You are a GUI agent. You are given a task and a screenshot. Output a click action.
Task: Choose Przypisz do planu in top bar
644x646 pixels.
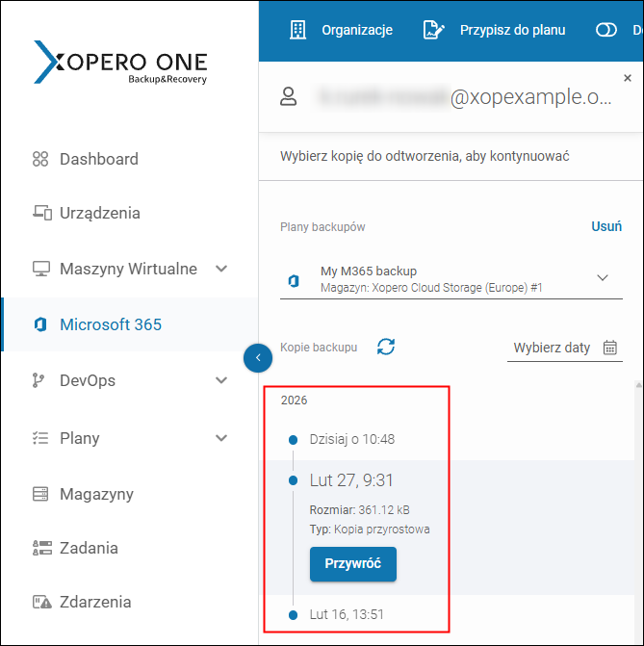tap(512, 30)
